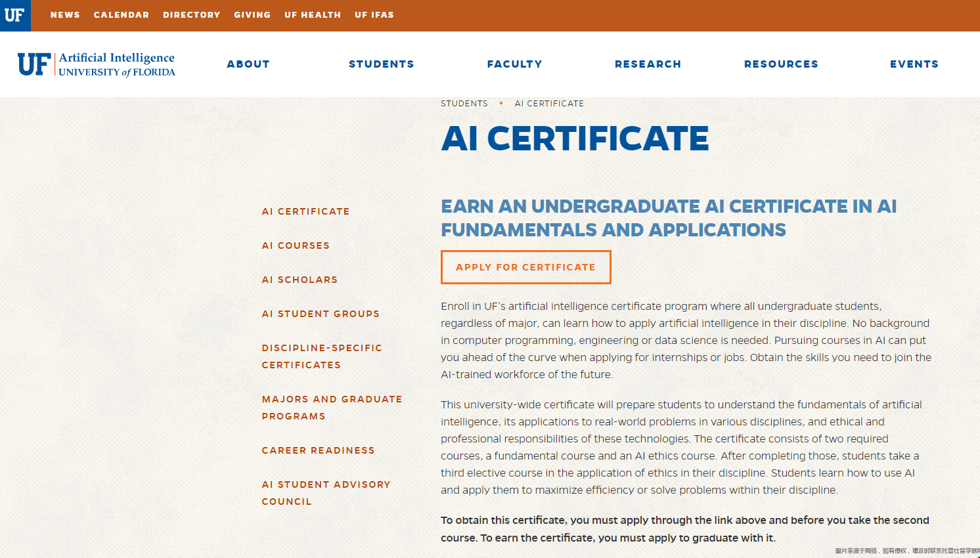980x558 pixels.
Task: Open News in the top bar
Action: click(x=65, y=14)
